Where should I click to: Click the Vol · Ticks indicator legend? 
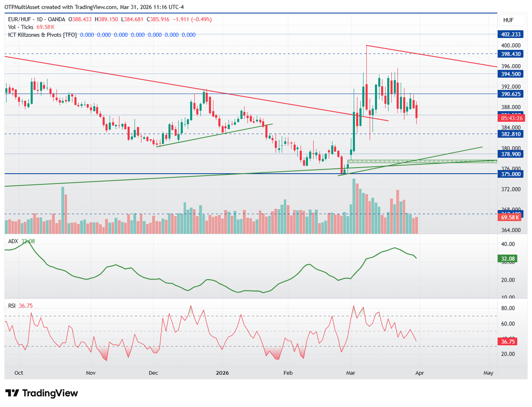click(x=21, y=27)
